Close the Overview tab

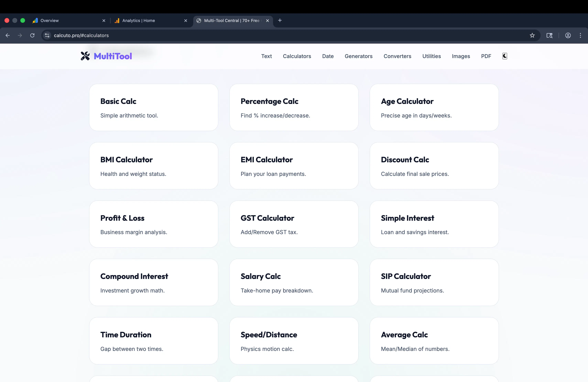tap(104, 21)
